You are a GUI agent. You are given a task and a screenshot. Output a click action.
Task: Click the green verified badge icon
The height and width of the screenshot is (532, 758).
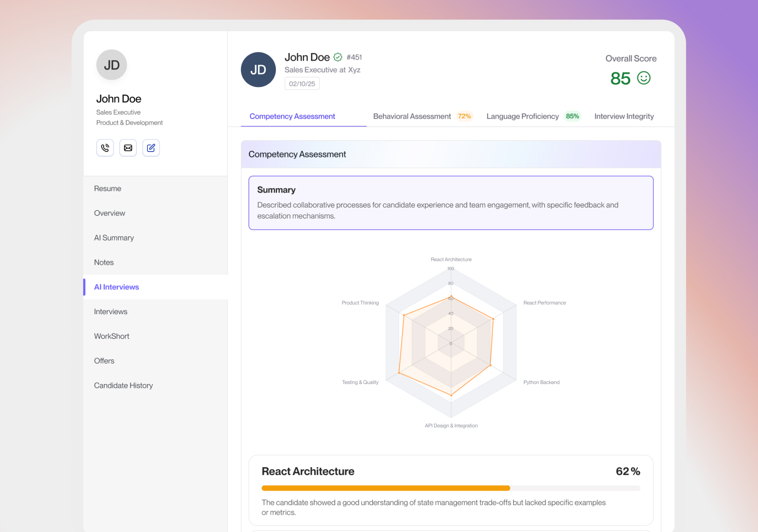(338, 57)
